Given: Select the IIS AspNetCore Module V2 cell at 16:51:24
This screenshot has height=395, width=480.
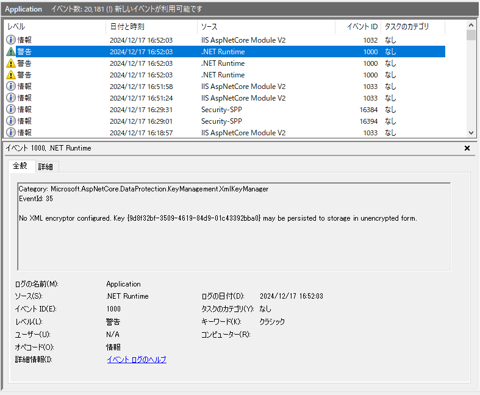Looking at the screenshot, I should coord(243,98).
